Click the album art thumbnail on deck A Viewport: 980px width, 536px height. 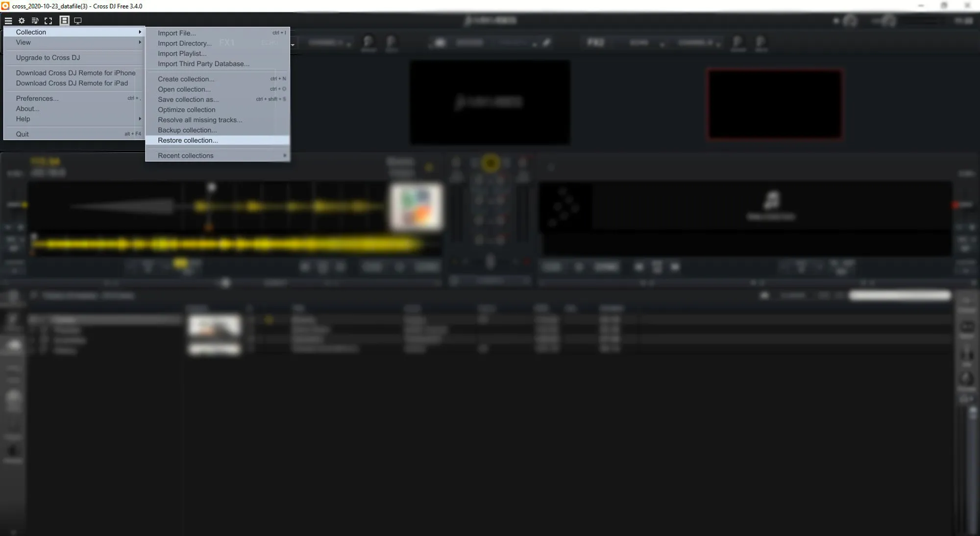pos(416,206)
